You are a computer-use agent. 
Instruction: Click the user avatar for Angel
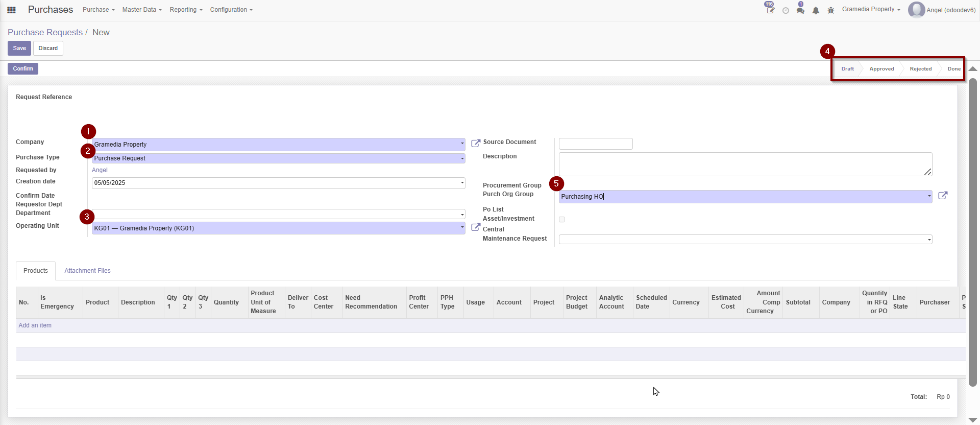click(x=916, y=10)
